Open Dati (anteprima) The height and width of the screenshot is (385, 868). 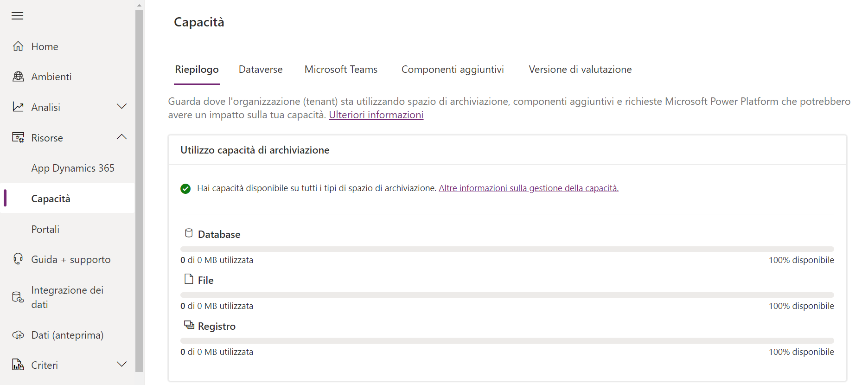coord(67,335)
